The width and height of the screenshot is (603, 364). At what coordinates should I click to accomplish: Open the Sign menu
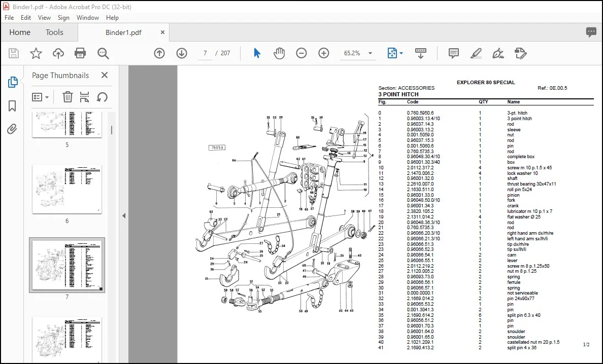point(63,18)
